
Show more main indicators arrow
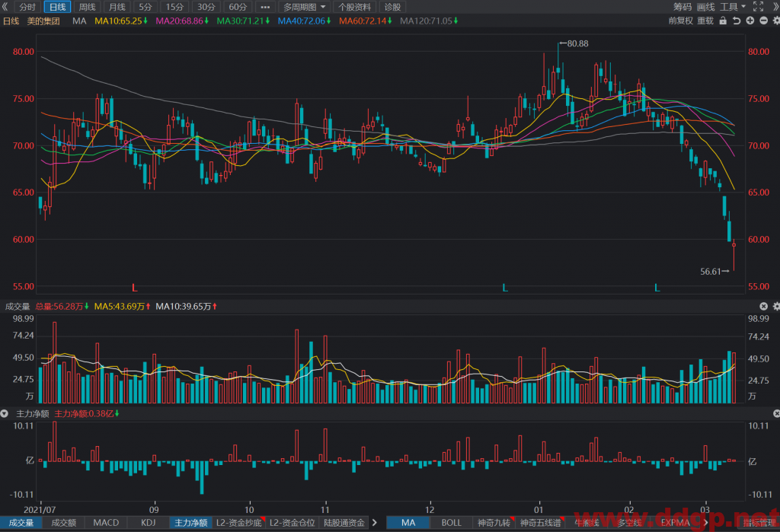pos(705,523)
